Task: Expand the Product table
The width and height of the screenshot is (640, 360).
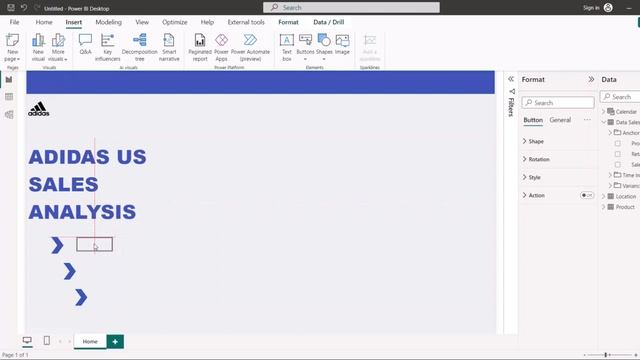Action: (604, 207)
